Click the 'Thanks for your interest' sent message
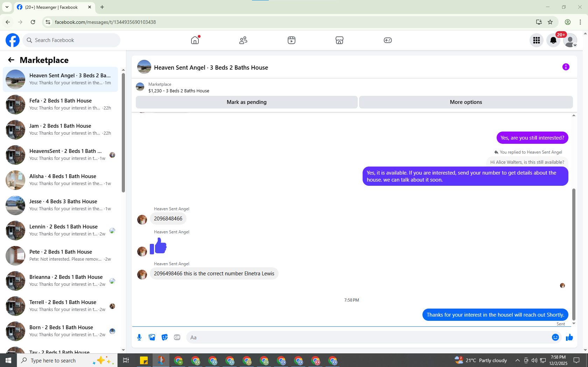Image resolution: width=588 pixels, height=367 pixels. [x=495, y=315]
